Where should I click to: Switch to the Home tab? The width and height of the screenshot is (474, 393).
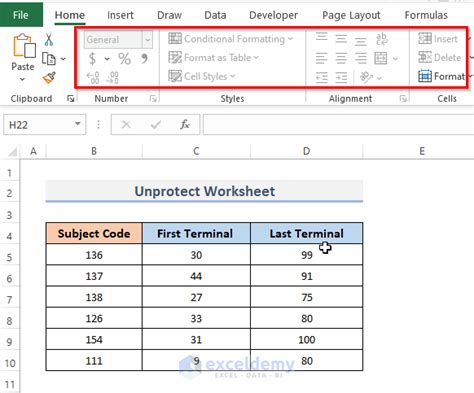[x=70, y=15]
